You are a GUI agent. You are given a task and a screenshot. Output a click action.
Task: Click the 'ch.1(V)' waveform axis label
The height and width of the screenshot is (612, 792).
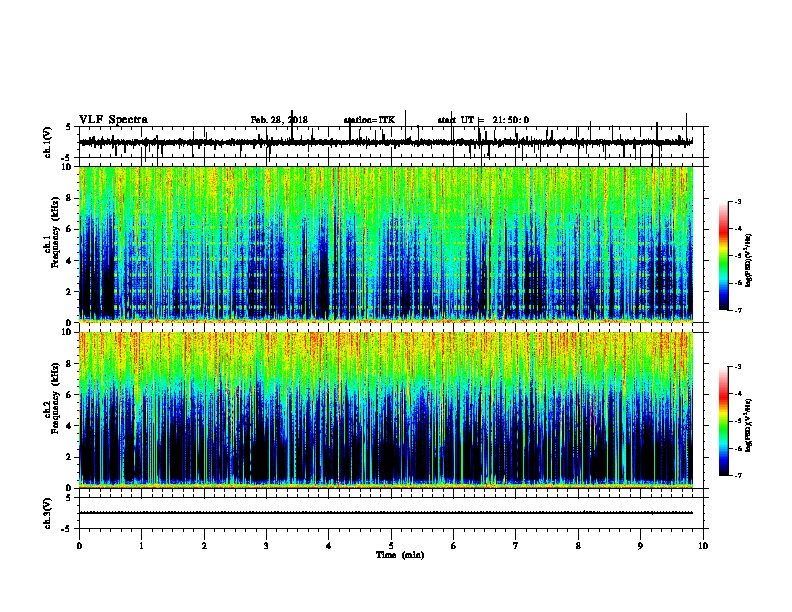(48, 142)
